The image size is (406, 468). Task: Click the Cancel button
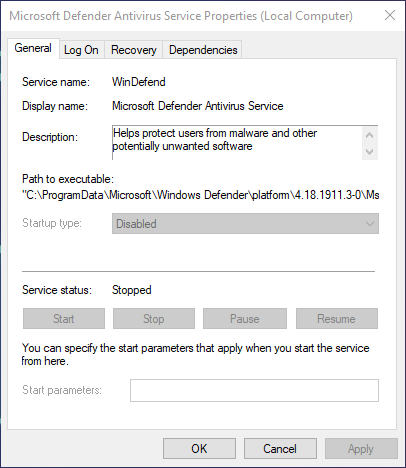coord(280,449)
